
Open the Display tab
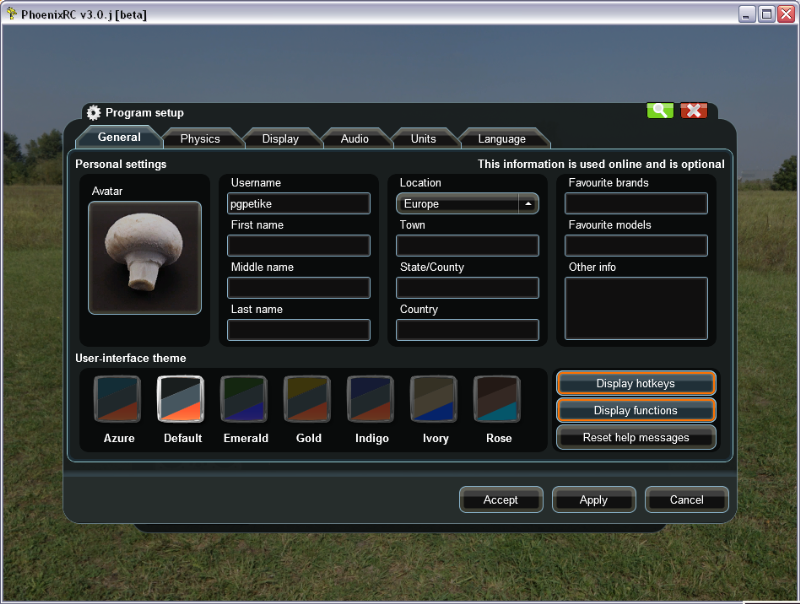280,139
